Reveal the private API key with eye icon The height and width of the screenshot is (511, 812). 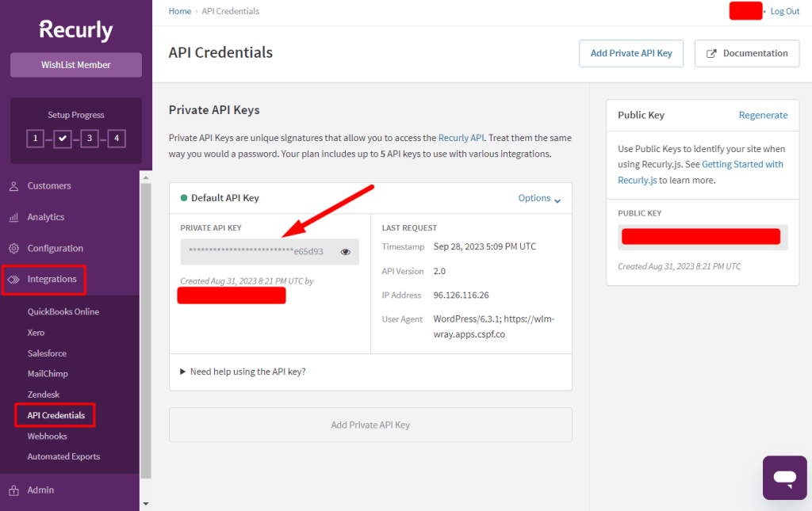click(x=346, y=252)
